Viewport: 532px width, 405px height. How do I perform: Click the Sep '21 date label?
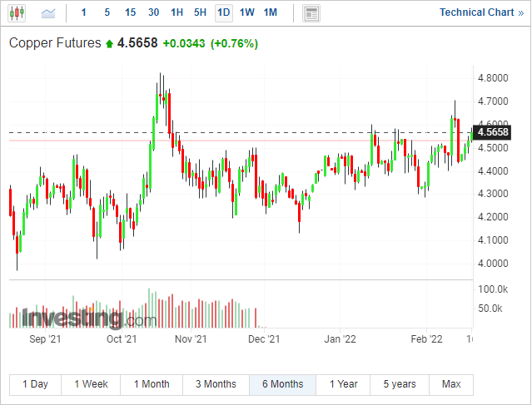(x=45, y=339)
